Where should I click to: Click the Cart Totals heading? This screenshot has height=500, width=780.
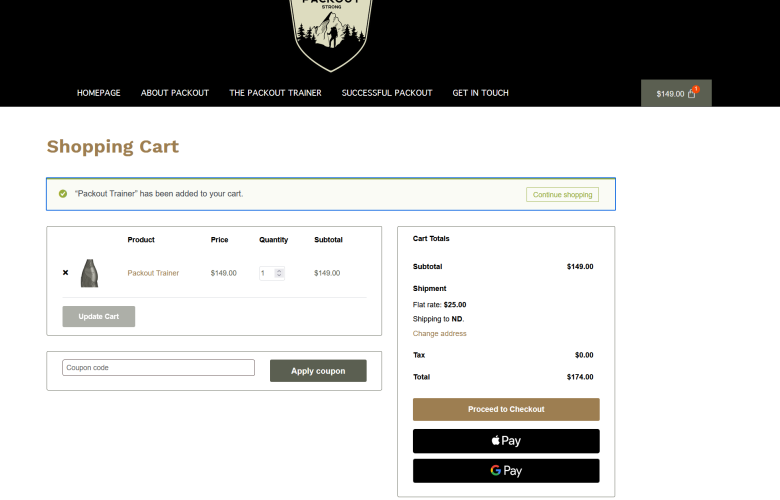431,239
